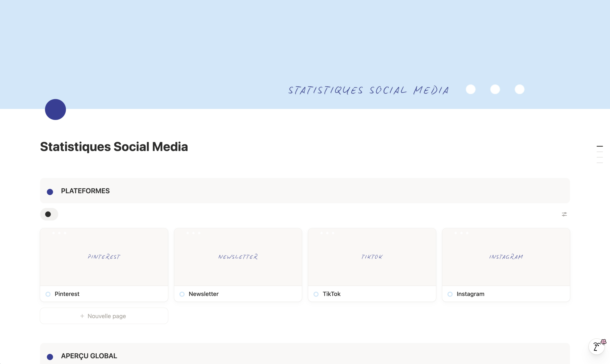Image resolution: width=610 pixels, height=364 pixels.
Task: Open the Notion AI assistant face icon
Action: 597,347
